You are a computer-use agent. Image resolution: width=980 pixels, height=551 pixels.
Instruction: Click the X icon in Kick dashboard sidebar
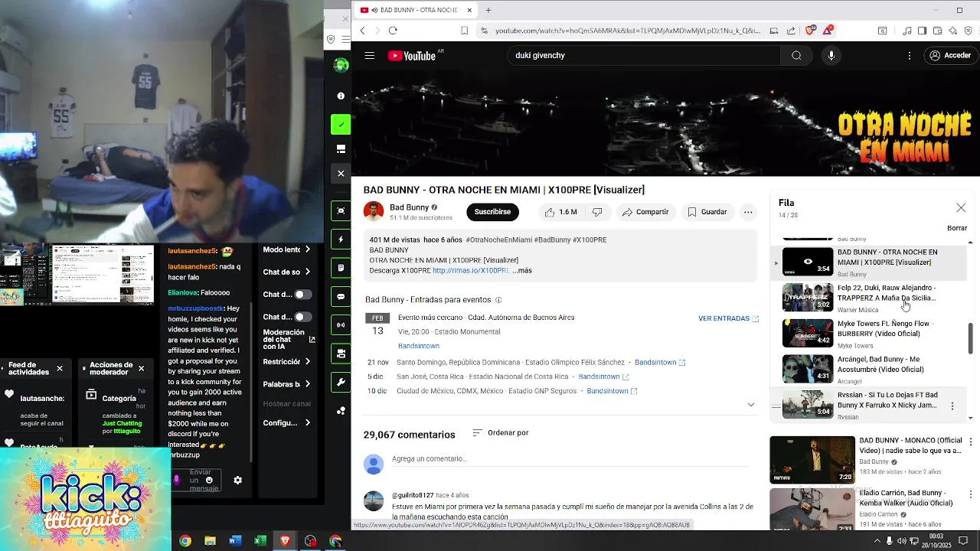[341, 173]
